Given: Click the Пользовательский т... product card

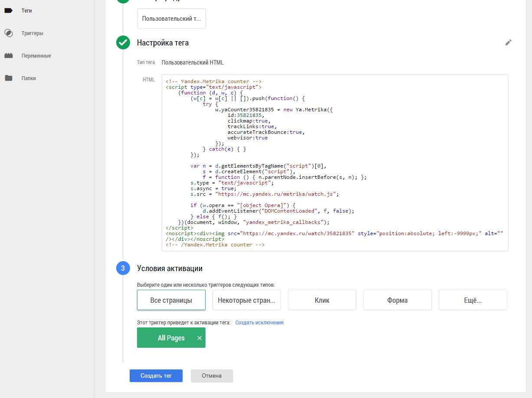Looking at the screenshot, I should 172,19.
